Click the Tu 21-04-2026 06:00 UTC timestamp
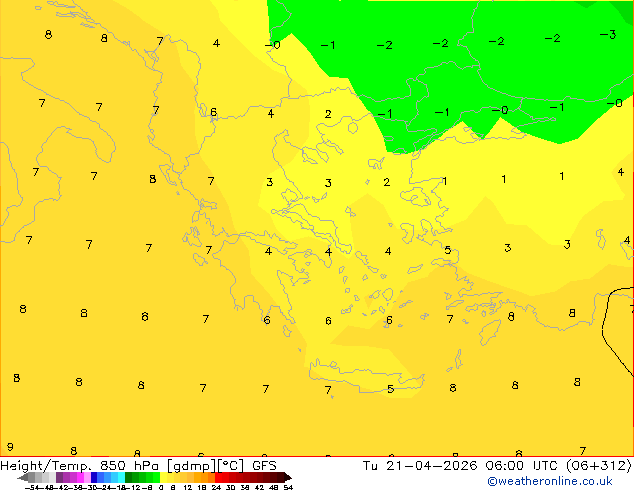The height and width of the screenshot is (490, 634). click(462, 466)
